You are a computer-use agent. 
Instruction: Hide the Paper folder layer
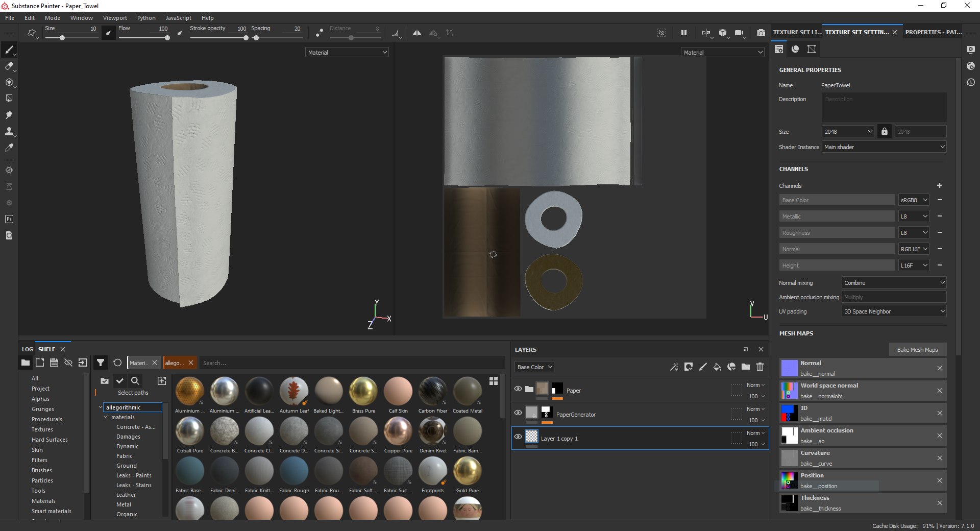[518, 389]
